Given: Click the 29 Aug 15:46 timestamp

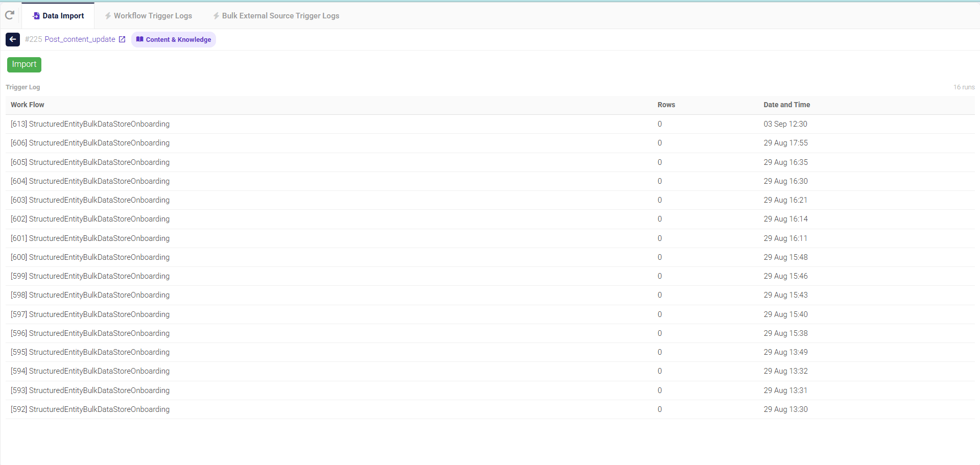Looking at the screenshot, I should click(785, 276).
